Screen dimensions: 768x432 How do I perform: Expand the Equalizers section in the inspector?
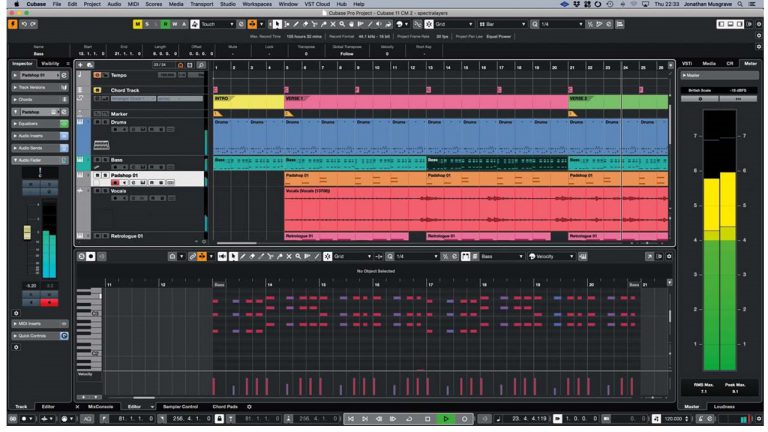point(40,124)
